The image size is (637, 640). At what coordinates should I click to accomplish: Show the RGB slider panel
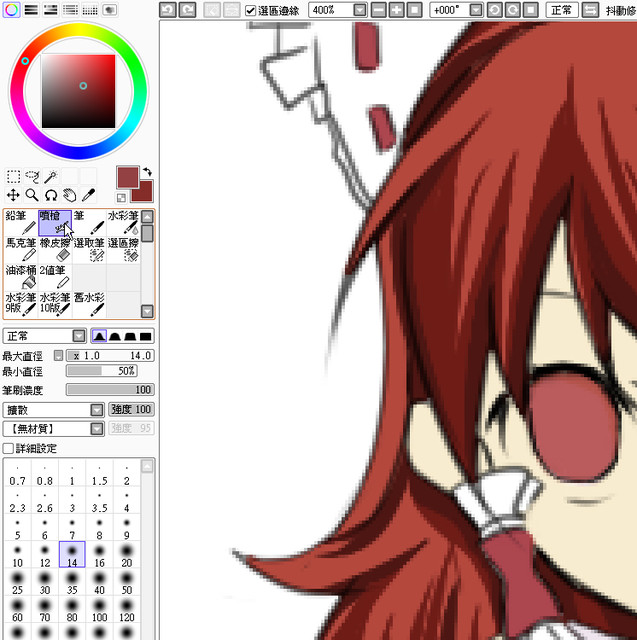(31, 10)
